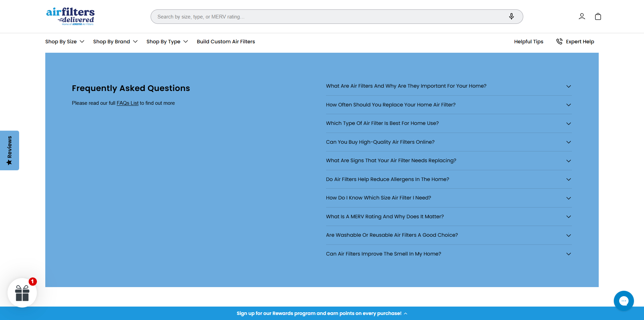Open the chat bubble widget
Screen dimensions: 644x320
point(624,301)
